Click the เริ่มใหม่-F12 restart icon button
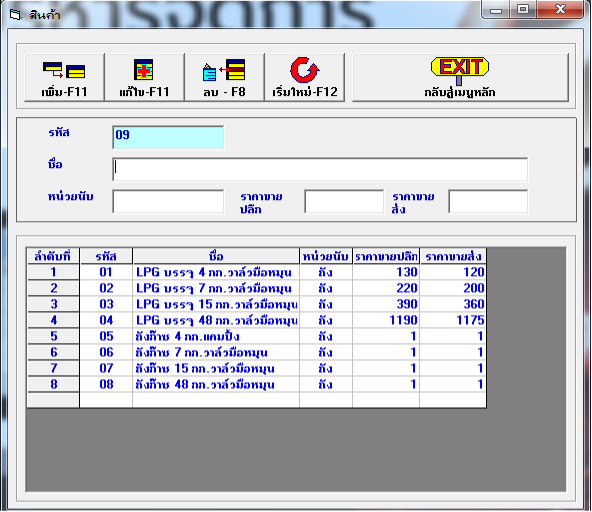Viewport: 592px width, 512px height. pyautogui.click(x=305, y=77)
